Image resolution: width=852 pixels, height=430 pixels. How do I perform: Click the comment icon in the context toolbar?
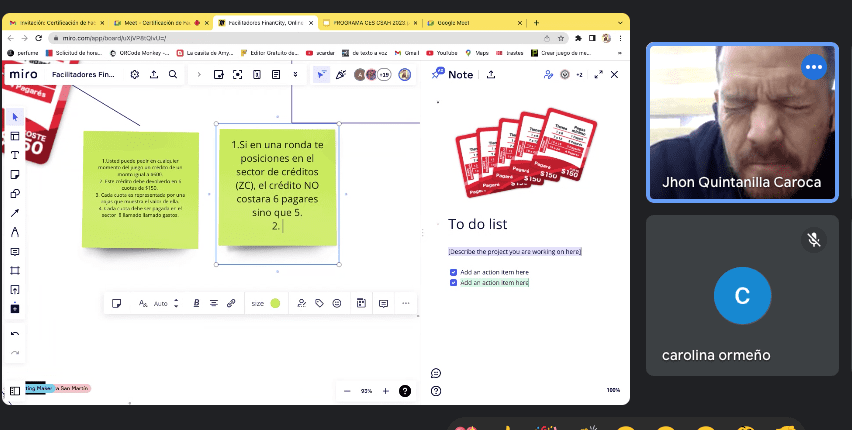tap(384, 303)
